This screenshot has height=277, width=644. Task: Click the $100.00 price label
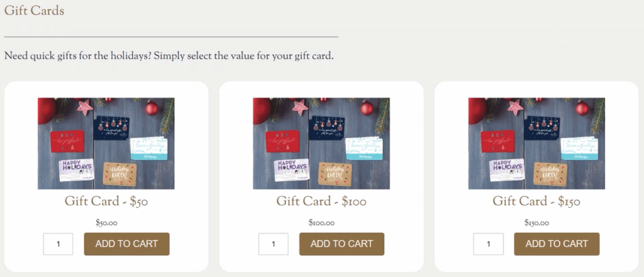321,222
